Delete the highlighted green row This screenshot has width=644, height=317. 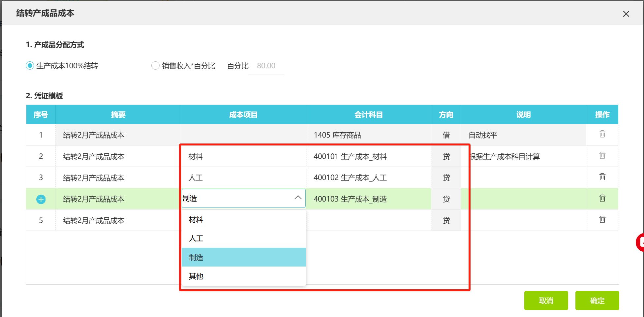pos(602,199)
